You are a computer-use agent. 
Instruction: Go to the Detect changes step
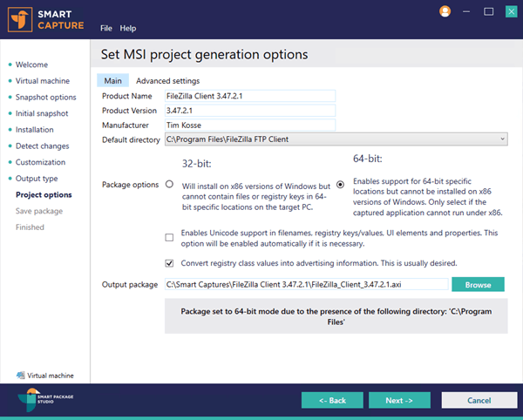click(x=43, y=146)
